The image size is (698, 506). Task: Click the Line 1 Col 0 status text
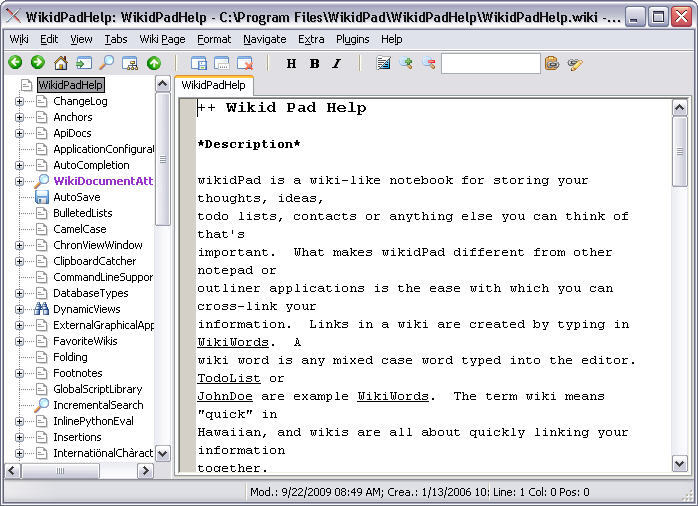(541, 492)
